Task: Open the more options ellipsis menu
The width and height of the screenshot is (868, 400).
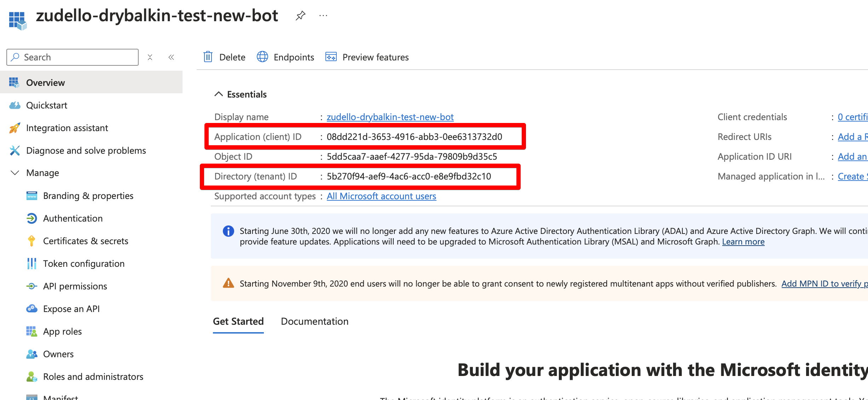Action: 323,16
